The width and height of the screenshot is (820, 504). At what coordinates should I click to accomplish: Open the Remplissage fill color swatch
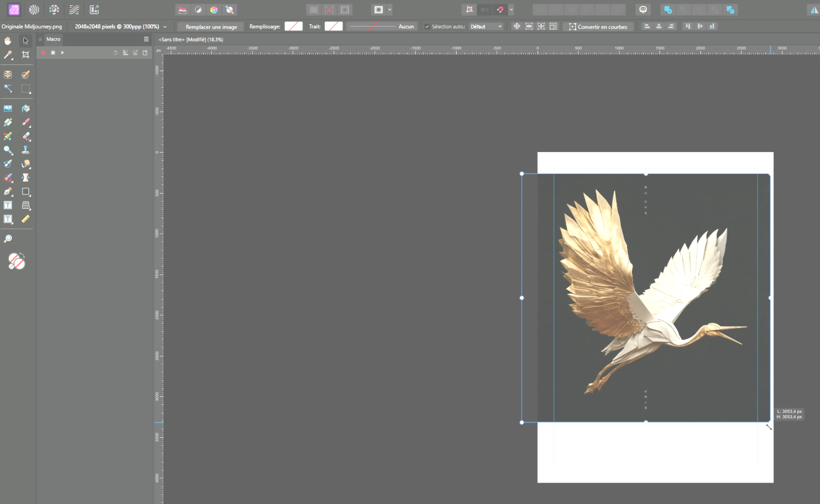pyautogui.click(x=293, y=27)
